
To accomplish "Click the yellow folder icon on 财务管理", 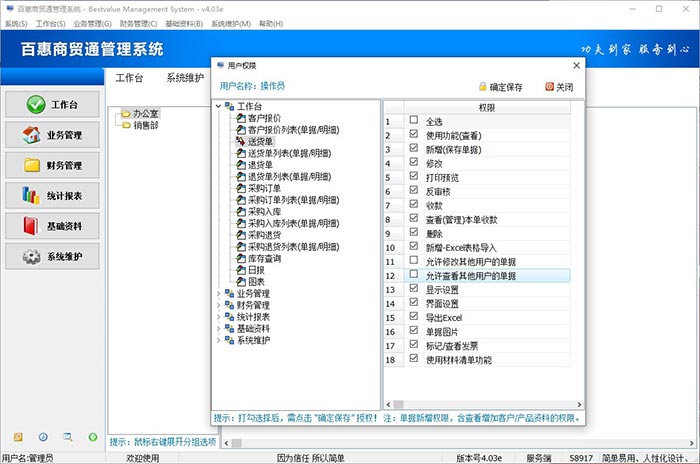I will [32, 165].
